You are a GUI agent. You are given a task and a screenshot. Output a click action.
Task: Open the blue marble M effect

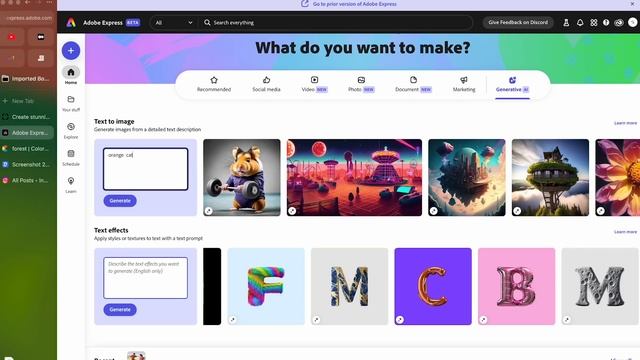349,287
